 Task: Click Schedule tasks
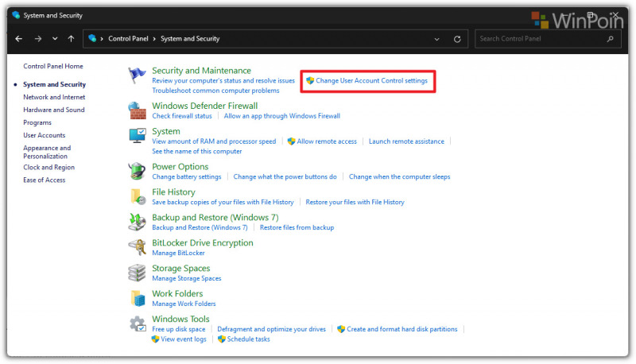pyautogui.click(x=248, y=339)
